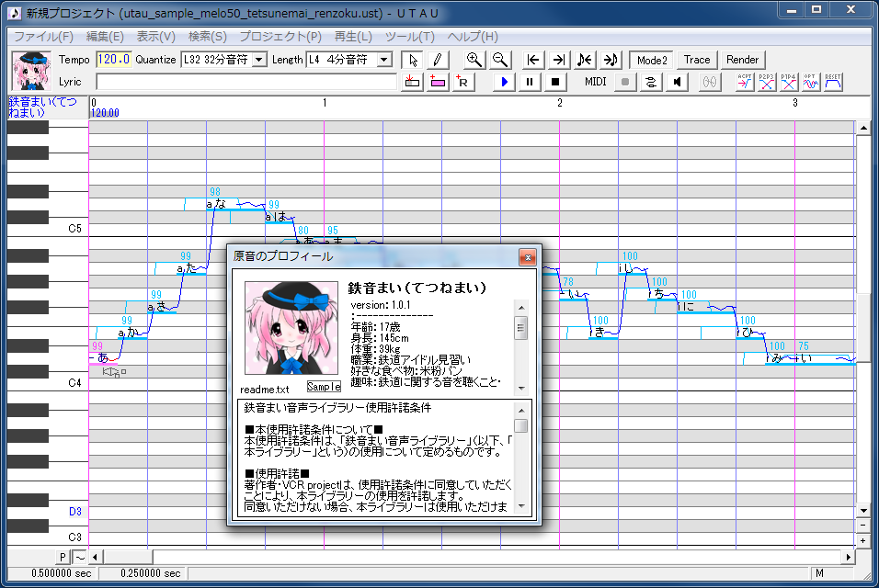879x588 pixels.
Task: Open the 表示(V) menu
Action: click(x=155, y=37)
